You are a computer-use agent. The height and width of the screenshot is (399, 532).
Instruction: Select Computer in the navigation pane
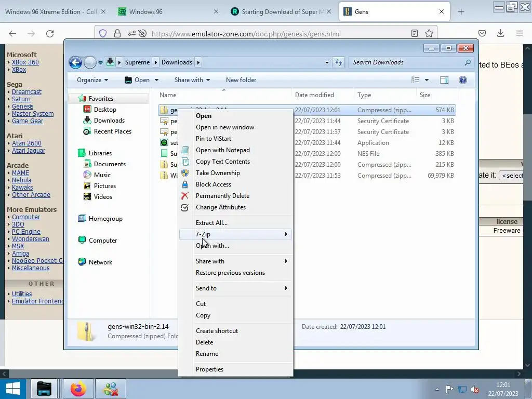click(x=103, y=241)
